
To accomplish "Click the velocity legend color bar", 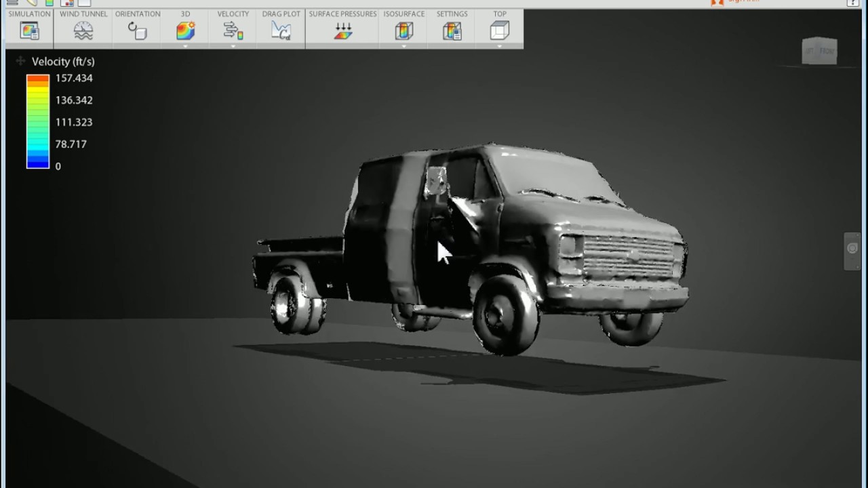I will point(38,121).
